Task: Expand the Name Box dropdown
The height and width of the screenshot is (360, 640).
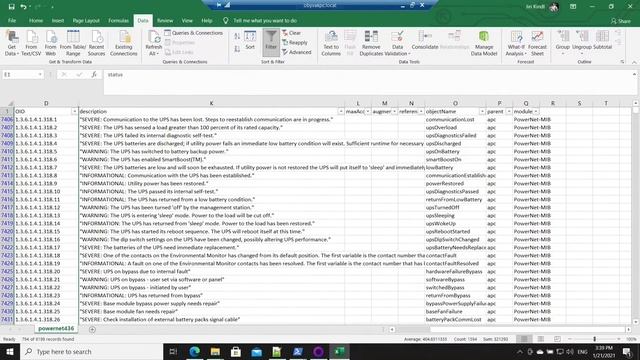Action: (x=40, y=75)
